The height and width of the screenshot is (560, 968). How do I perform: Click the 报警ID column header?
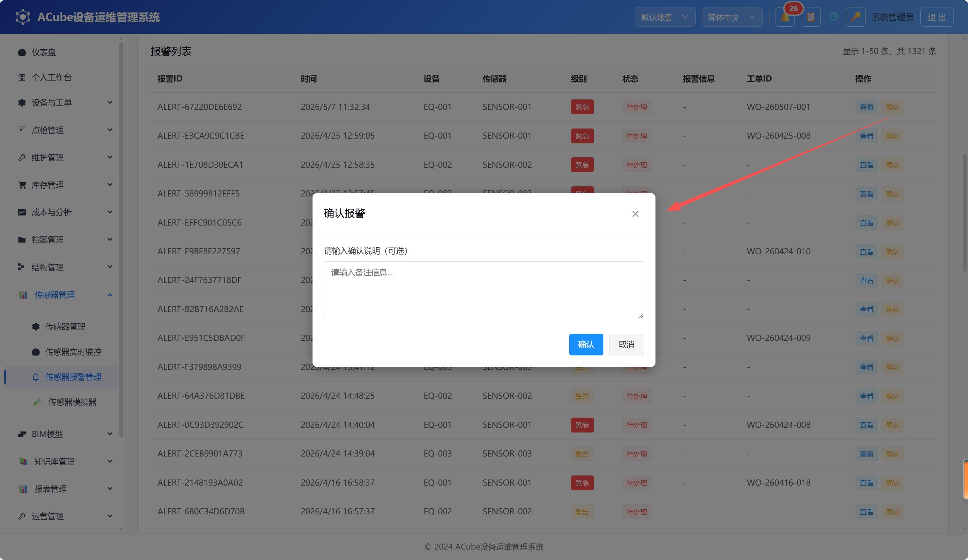click(170, 78)
